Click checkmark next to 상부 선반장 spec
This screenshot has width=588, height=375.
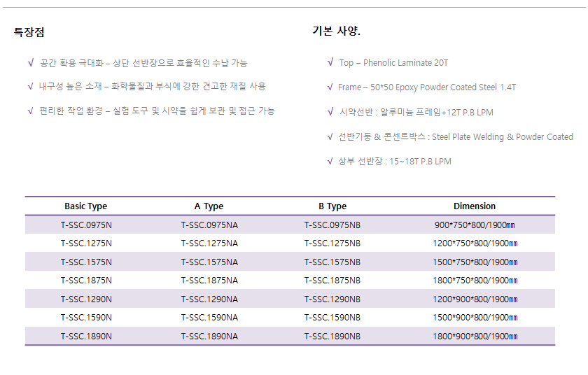pyautogui.click(x=330, y=161)
